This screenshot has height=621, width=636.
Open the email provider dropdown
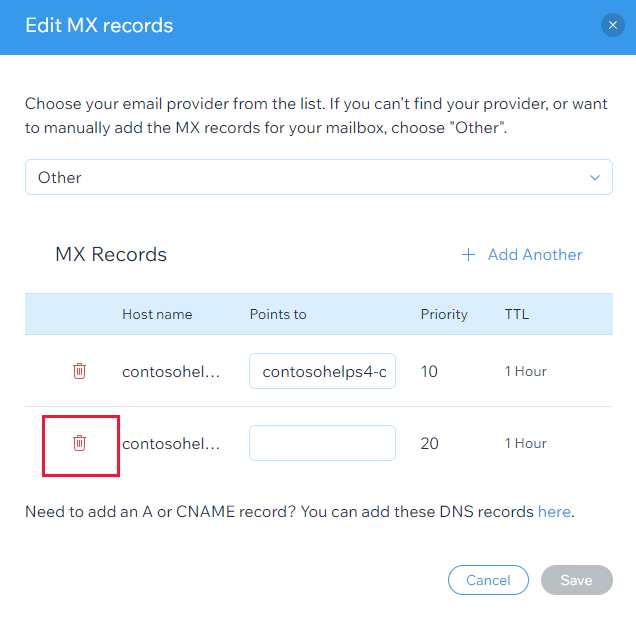pos(318,178)
